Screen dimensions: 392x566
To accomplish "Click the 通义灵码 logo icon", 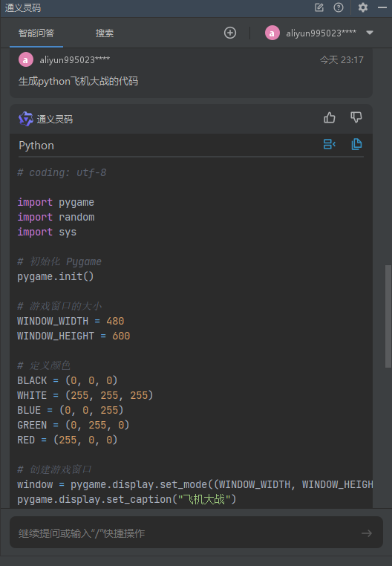I will coord(26,119).
